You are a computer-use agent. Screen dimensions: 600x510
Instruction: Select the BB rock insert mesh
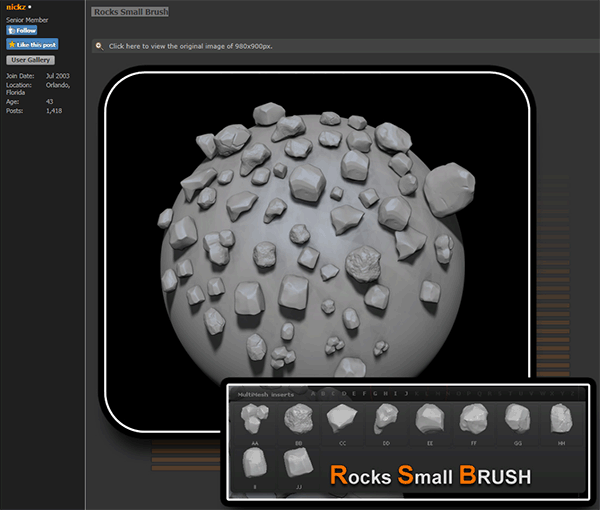click(298, 420)
